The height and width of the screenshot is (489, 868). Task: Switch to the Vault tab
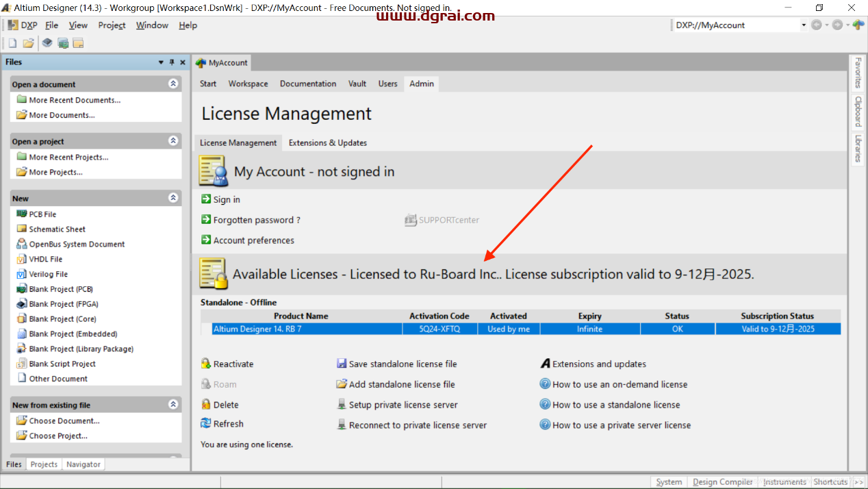[357, 84]
